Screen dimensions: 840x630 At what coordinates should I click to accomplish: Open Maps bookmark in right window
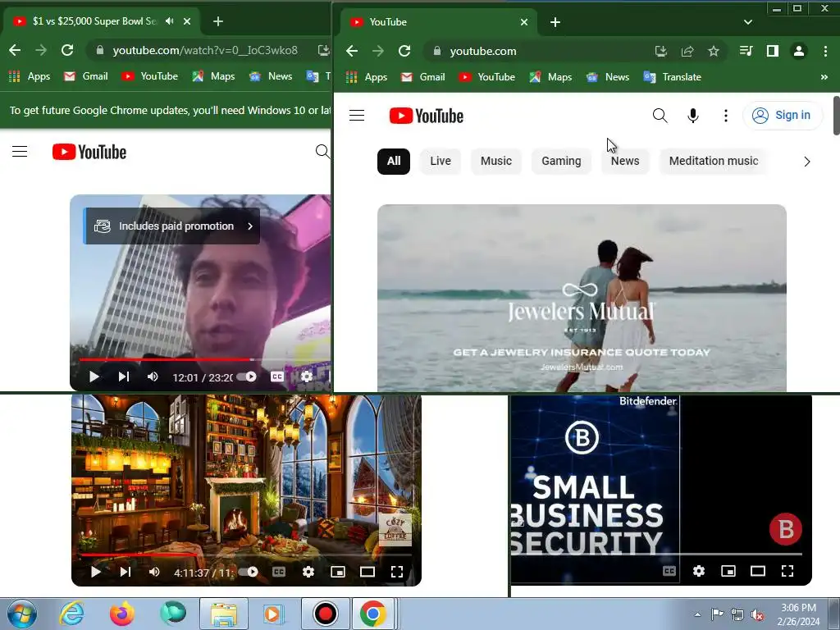pyautogui.click(x=550, y=77)
